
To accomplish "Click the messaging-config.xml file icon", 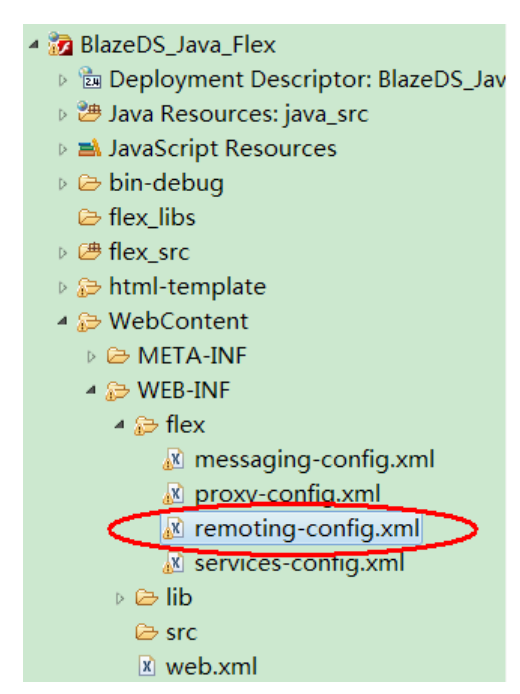I will coord(173,459).
